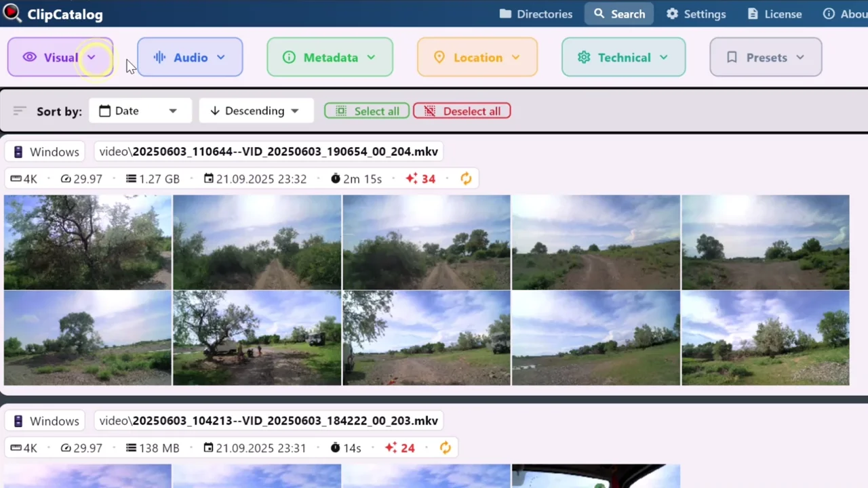The image size is (868, 488).
Task: Click the orange refresh icon for the 203.mkv video
Action: pos(445,448)
